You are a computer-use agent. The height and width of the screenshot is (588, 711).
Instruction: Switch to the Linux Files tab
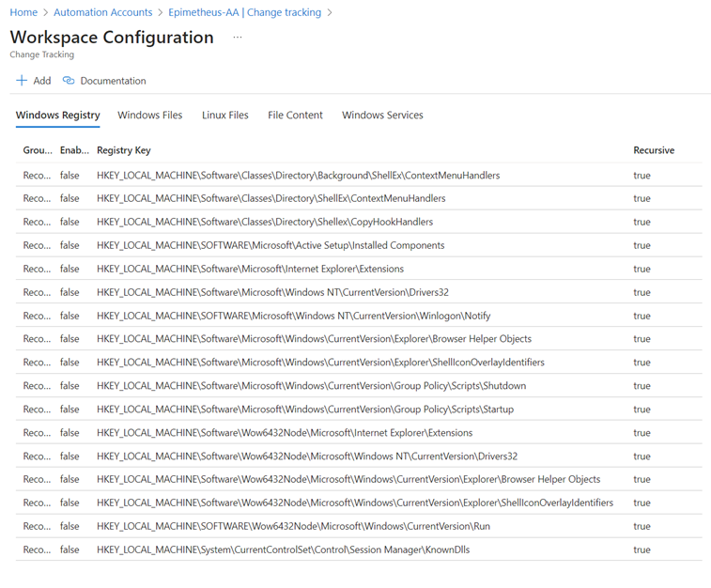[224, 116]
